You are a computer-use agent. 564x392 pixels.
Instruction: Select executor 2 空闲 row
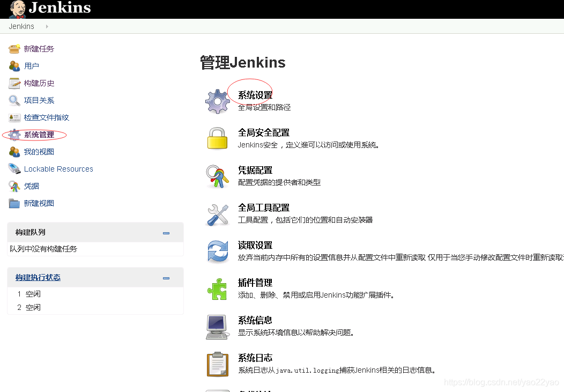pos(95,307)
